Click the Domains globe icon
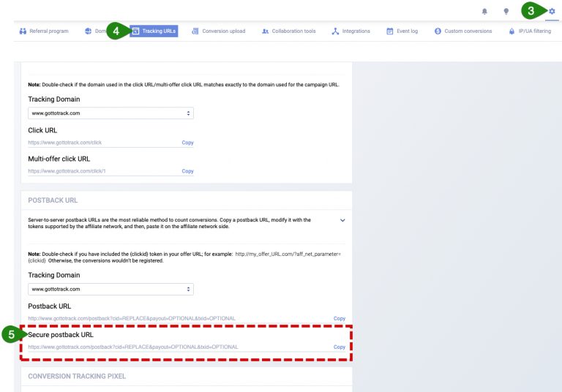Image resolution: width=562 pixels, height=392 pixels. pos(88,31)
